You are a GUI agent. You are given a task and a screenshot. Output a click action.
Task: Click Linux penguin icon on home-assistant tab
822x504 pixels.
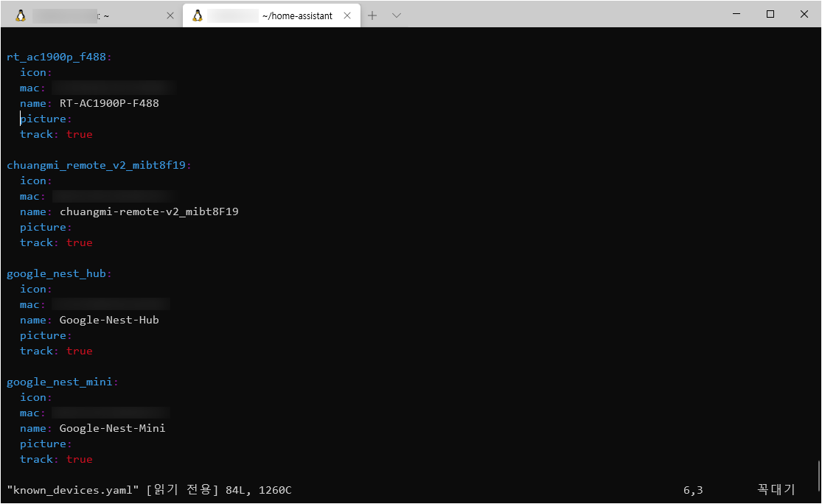coord(197,15)
